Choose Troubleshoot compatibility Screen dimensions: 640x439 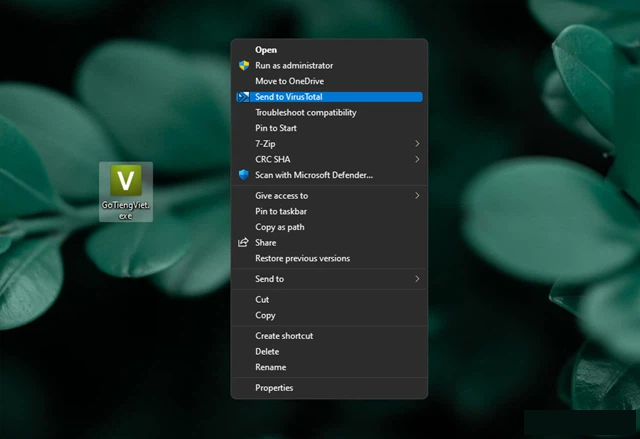tap(329, 113)
